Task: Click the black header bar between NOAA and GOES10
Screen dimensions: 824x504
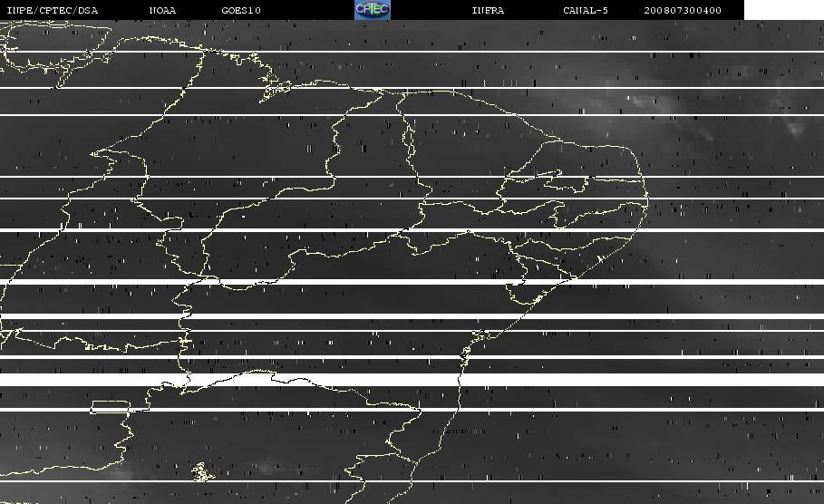Action: tap(199, 11)
